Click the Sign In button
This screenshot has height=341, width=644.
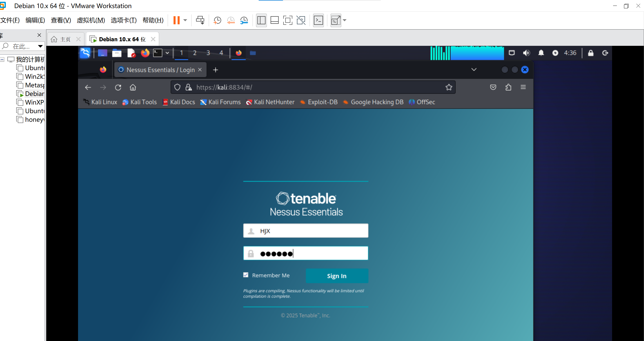[x=337, y=276]
